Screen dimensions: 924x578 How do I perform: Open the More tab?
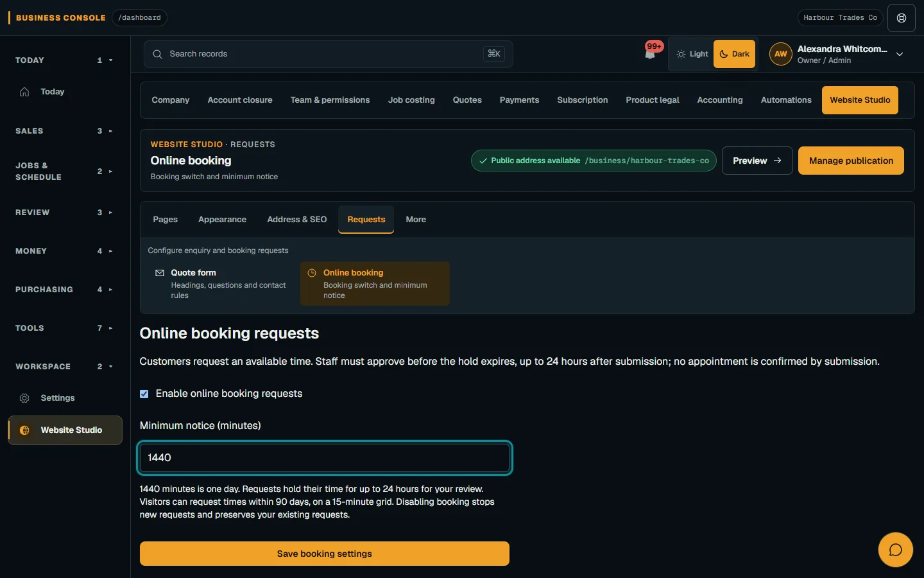coord(416,220)
